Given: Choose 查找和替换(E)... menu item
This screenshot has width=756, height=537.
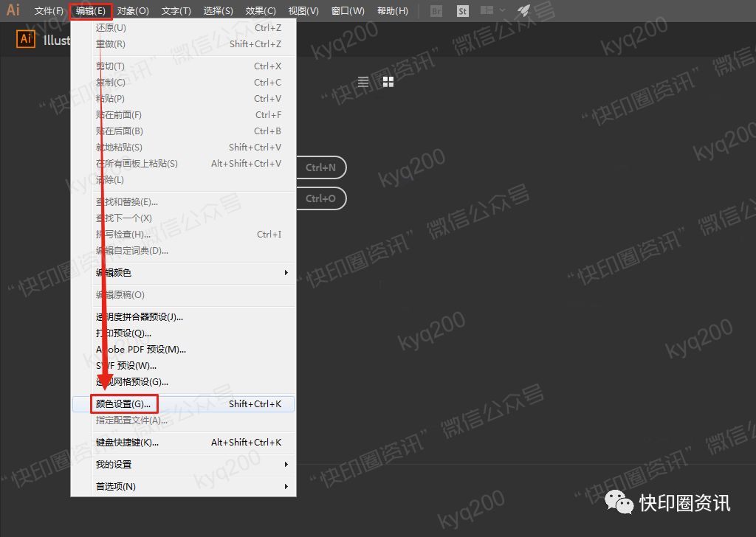Looking at the screenshot, I should click(x=183, y=202).
